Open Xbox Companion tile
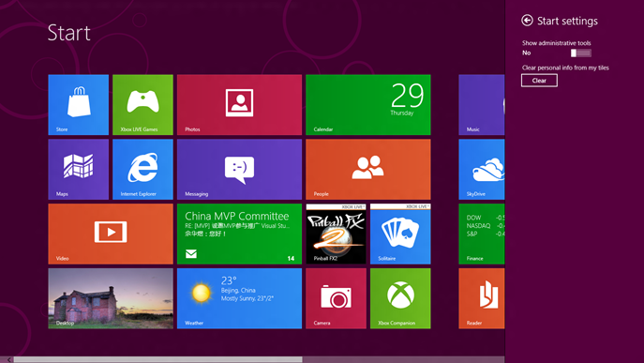 tap(400, 298)
